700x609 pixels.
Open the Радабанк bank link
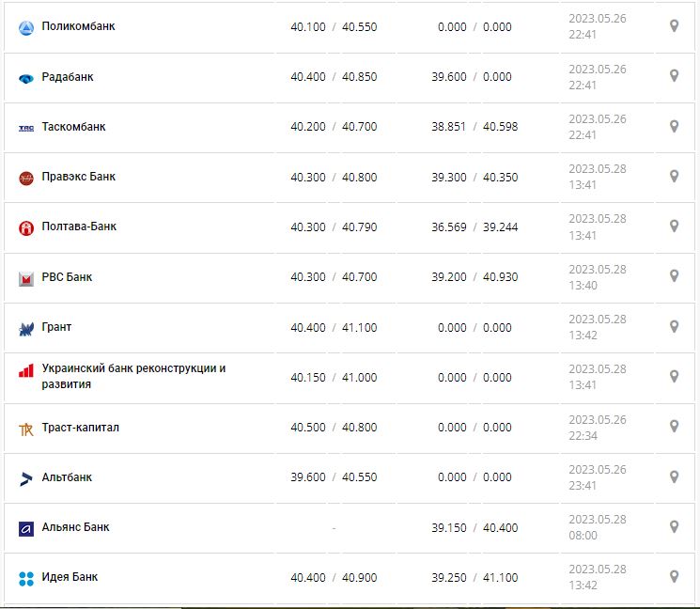pos(68,77)
